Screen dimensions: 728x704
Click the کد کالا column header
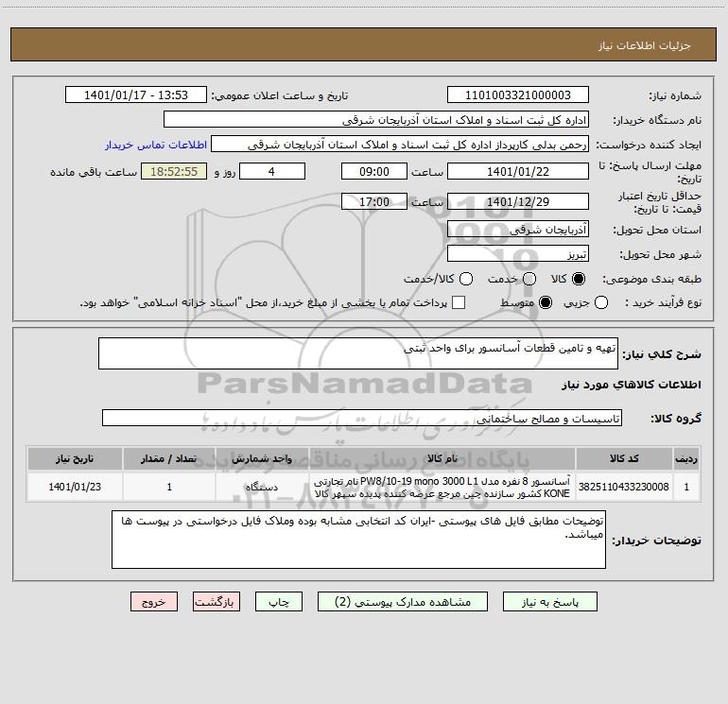624,458
